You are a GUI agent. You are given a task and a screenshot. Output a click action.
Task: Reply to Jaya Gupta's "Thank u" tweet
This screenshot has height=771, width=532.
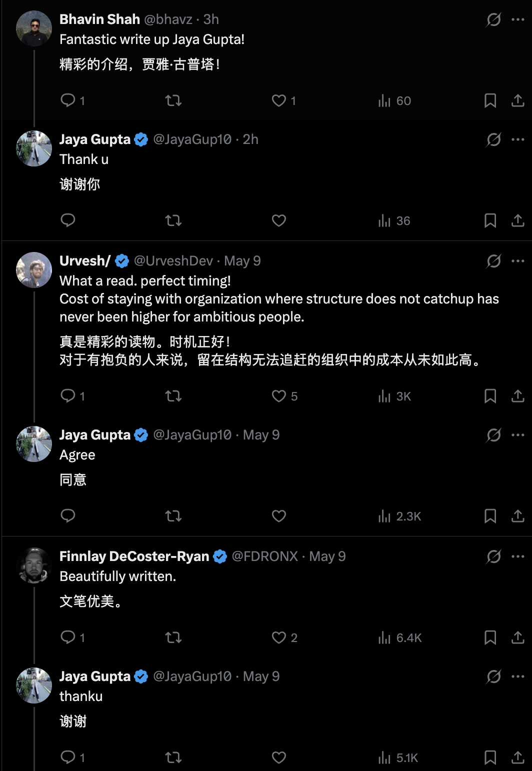[x=67, y=220]
